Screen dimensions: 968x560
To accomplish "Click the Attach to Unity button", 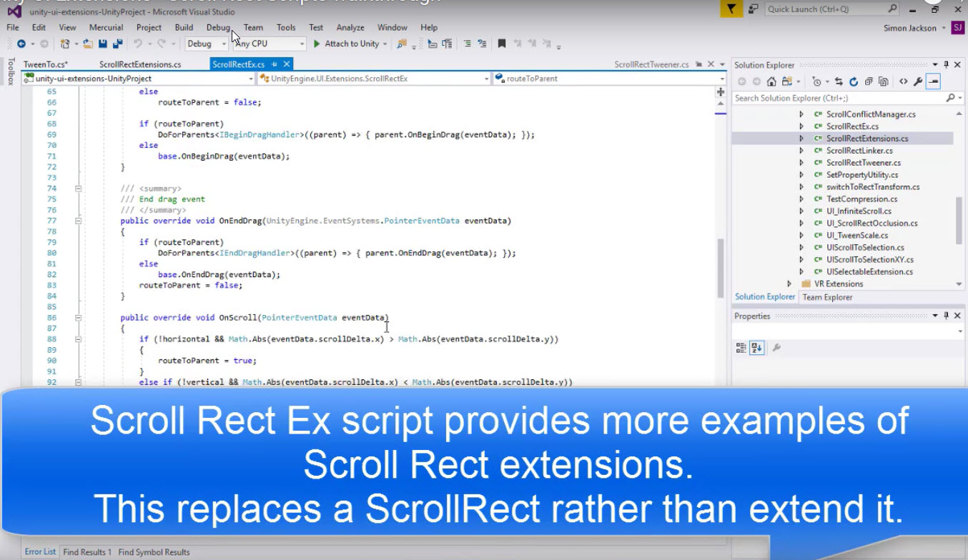I will (x=346, y=44).
